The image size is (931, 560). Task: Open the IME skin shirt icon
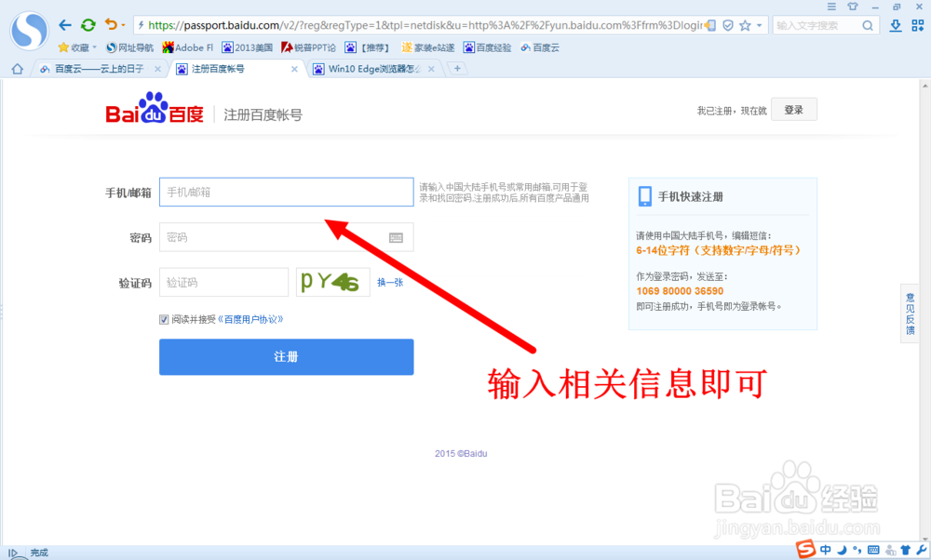tap(906, 550)
